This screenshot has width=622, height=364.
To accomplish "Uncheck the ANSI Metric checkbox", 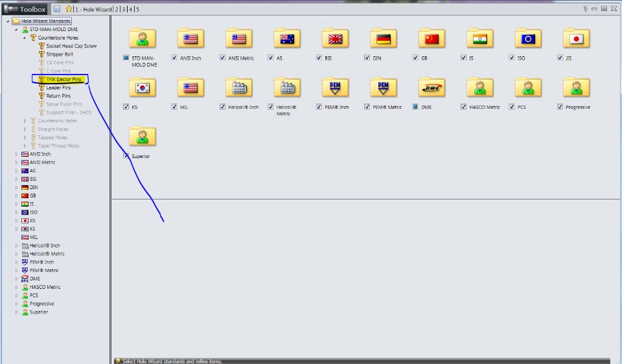I will pyautogui.click(x=222, y=58).
